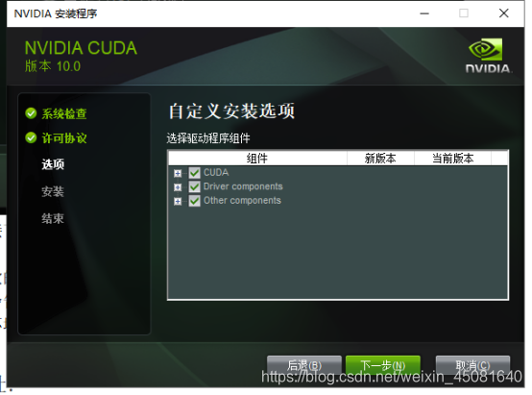The width and height of the screenshot is (532, 395).
Task: Toggle the Driver components checkbox
Action: pos(194,186)
